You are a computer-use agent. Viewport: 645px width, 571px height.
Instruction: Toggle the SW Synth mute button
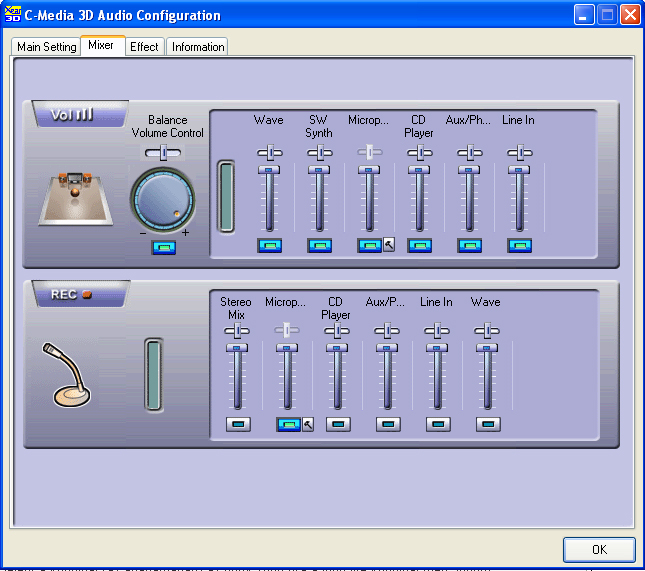pyautogui.click(x=320, y=246)
